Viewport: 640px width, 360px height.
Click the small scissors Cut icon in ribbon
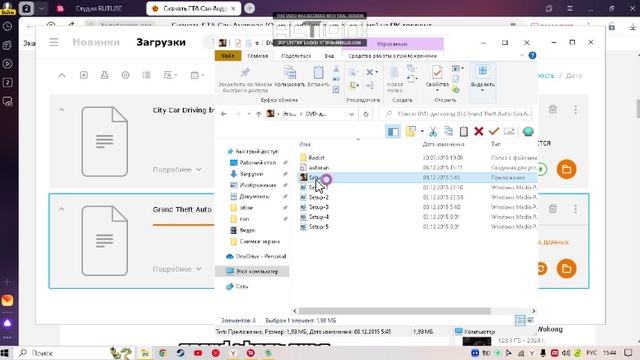pyautogui.click(x=336, y=69)
